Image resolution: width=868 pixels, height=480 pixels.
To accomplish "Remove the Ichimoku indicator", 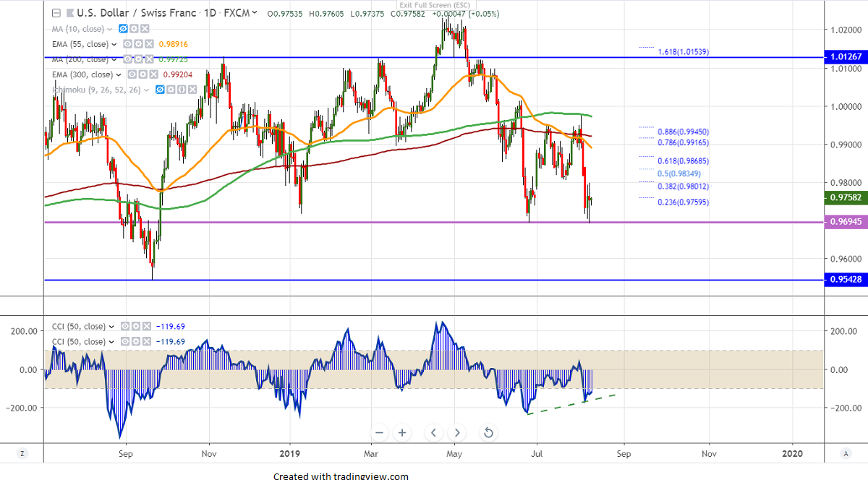I will [192, 90].
